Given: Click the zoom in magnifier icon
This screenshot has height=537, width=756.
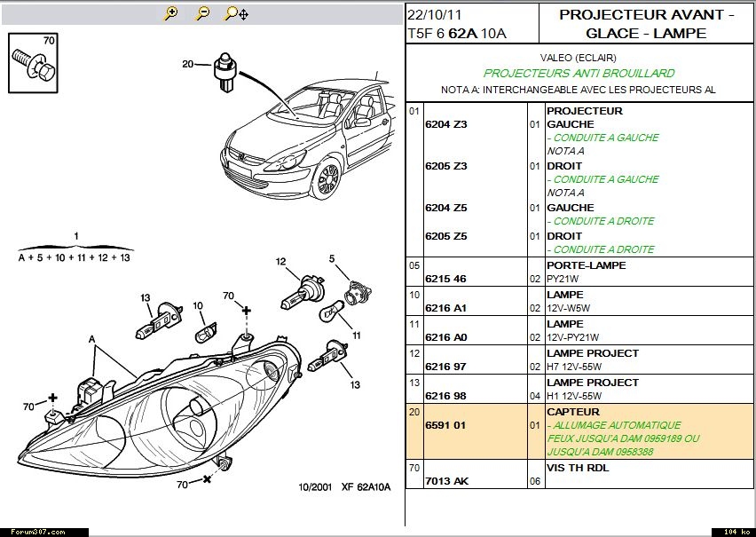Looking at the screenshot, I should (171, 13).
